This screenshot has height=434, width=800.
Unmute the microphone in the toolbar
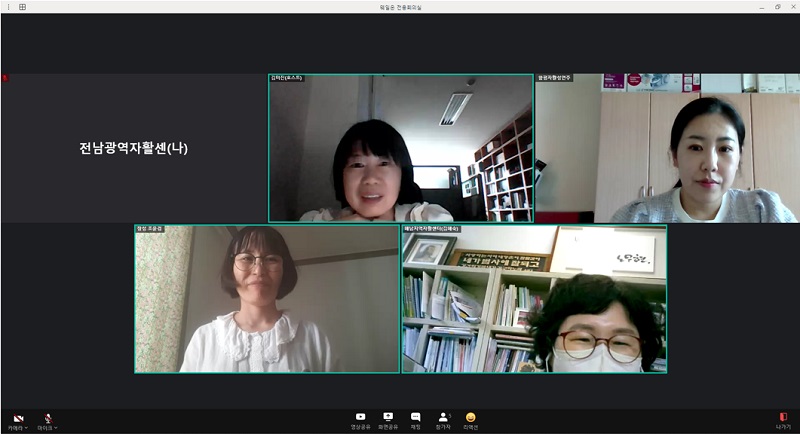(x=46, y=418)
